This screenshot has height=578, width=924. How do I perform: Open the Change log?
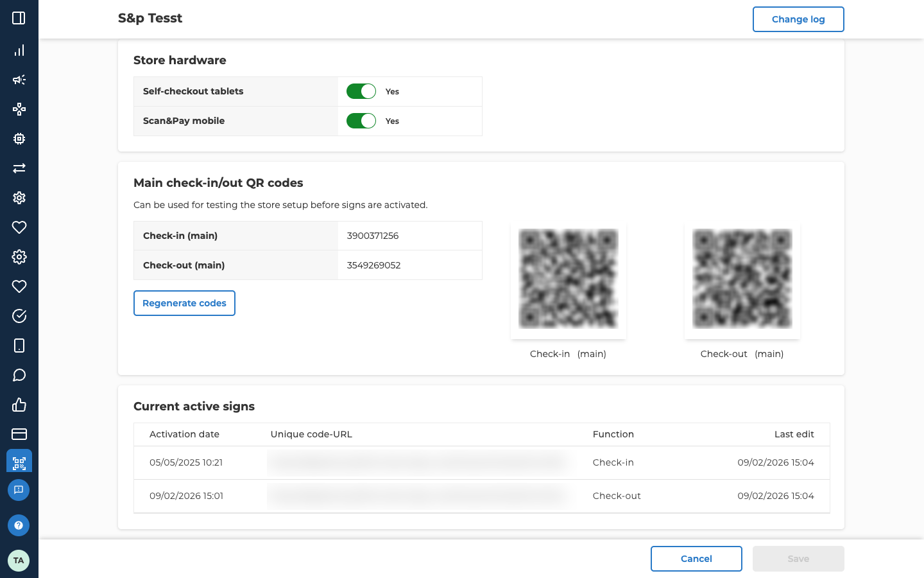798,19
